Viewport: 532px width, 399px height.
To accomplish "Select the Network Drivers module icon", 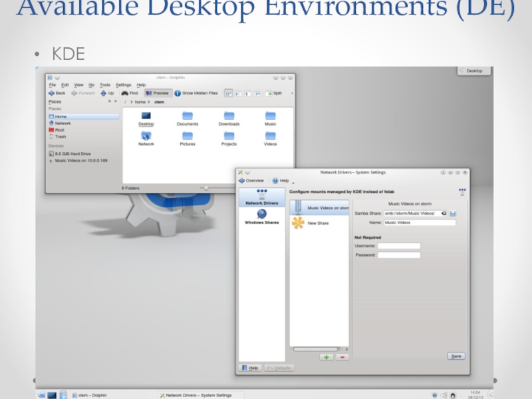I will click(261, 194).
